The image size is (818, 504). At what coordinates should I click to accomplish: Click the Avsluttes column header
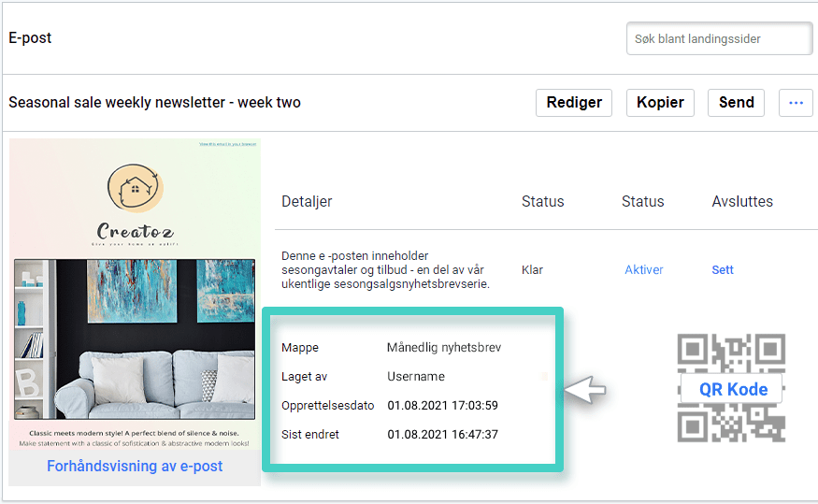coord(742,201)
